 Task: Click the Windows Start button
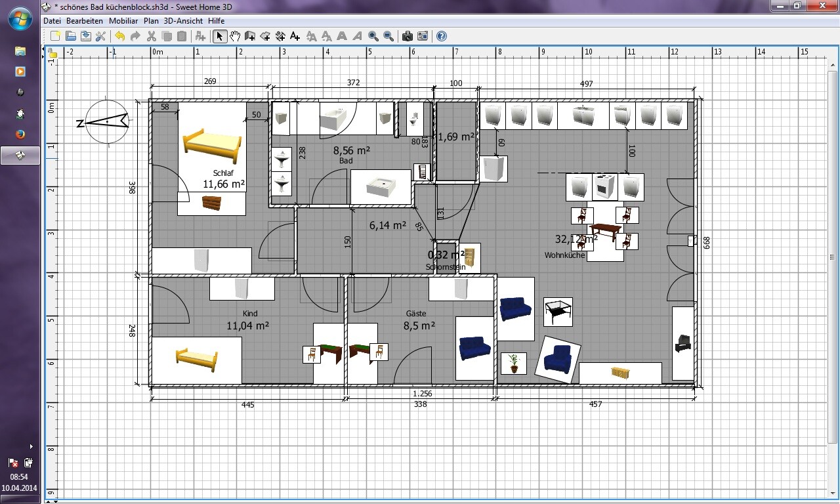coord(20,18)
